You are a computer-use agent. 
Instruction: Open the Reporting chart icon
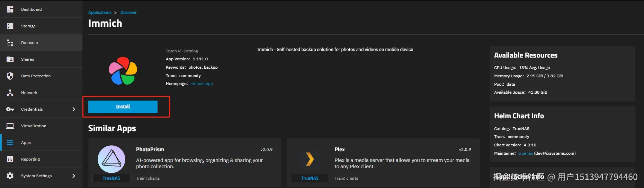10,159
